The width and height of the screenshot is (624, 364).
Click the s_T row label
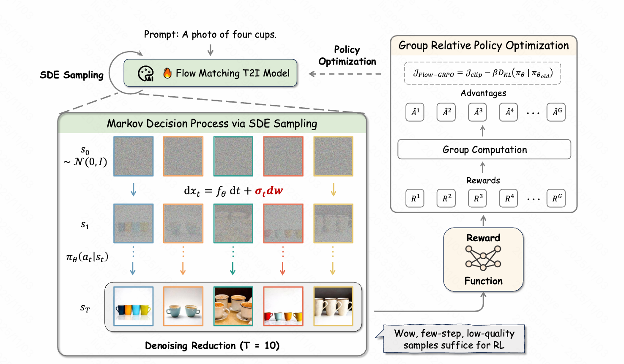coord(85,308)
